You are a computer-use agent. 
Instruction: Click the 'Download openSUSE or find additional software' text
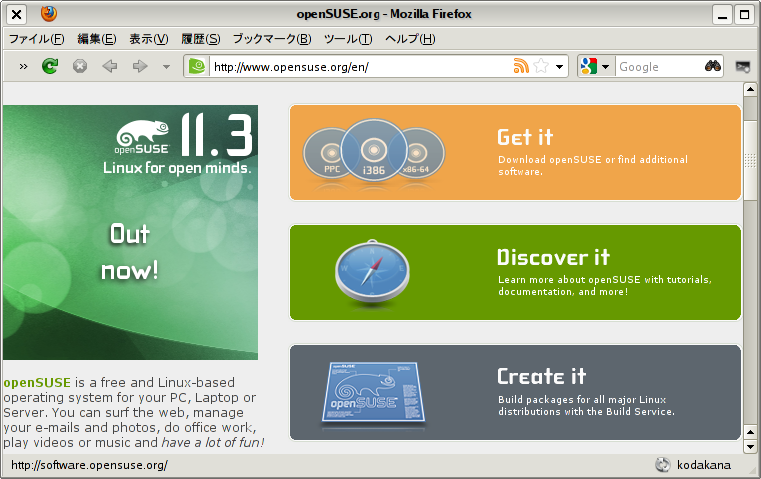(x=593, y=165)
